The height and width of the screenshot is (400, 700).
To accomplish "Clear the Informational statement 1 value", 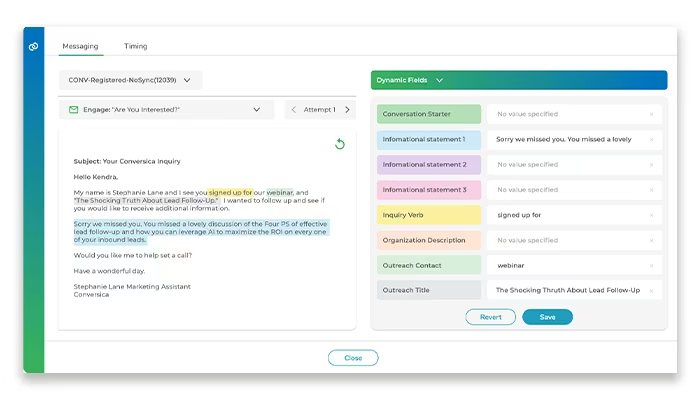I will point(651,139).
